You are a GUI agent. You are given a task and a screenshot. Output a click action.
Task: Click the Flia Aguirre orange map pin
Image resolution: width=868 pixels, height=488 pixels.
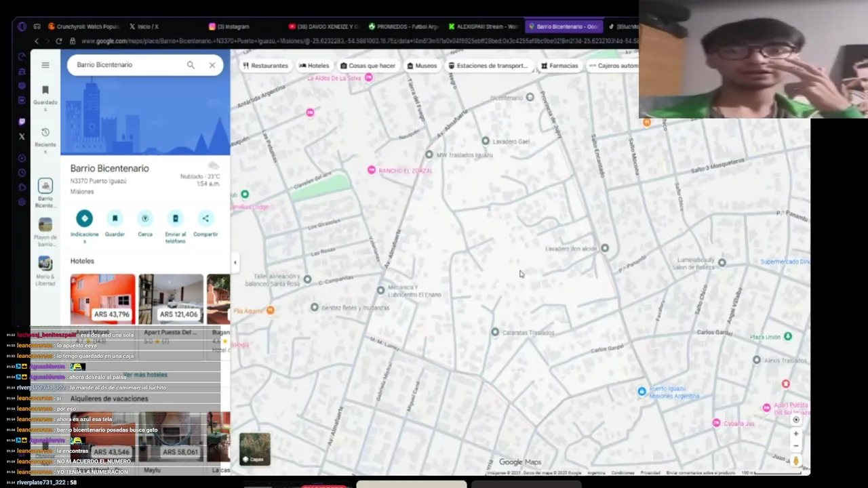pyautogui.click(x=271, y=310)
